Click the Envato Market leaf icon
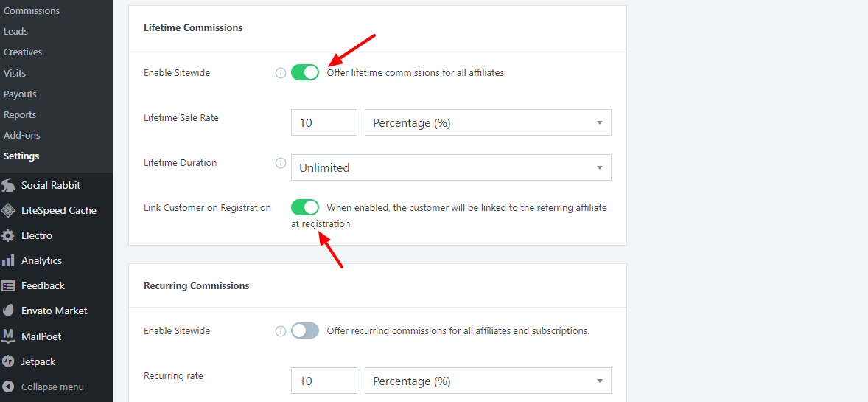 [9, 311]
